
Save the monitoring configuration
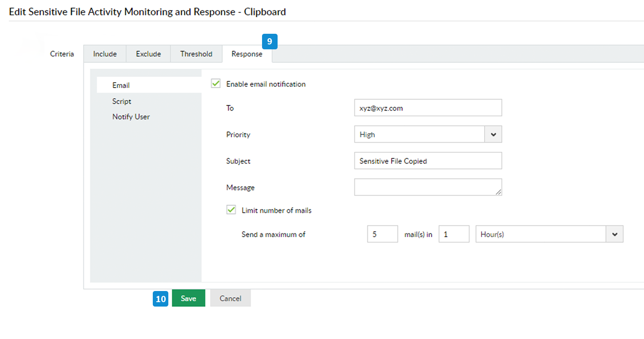[188, 299]
